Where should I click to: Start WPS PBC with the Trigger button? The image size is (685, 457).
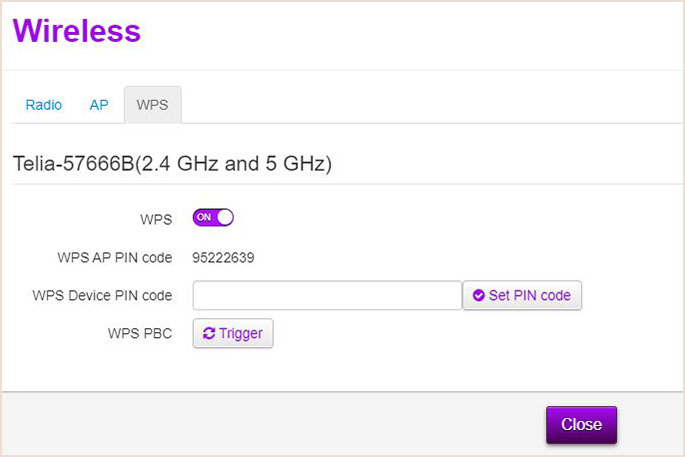tap(233, 333)
